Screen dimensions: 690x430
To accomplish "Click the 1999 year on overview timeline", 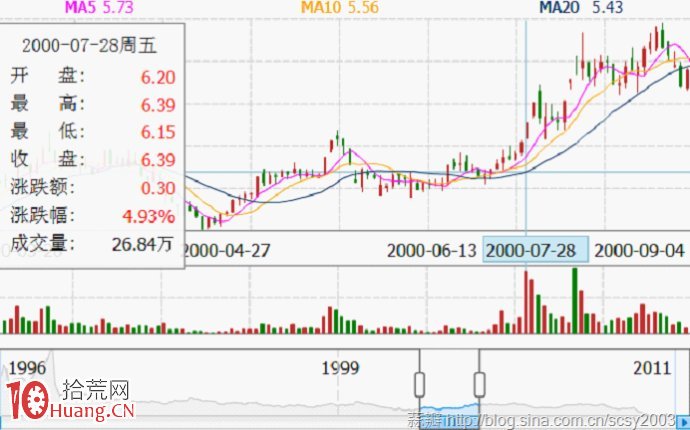I will click(x=340, y=368).
